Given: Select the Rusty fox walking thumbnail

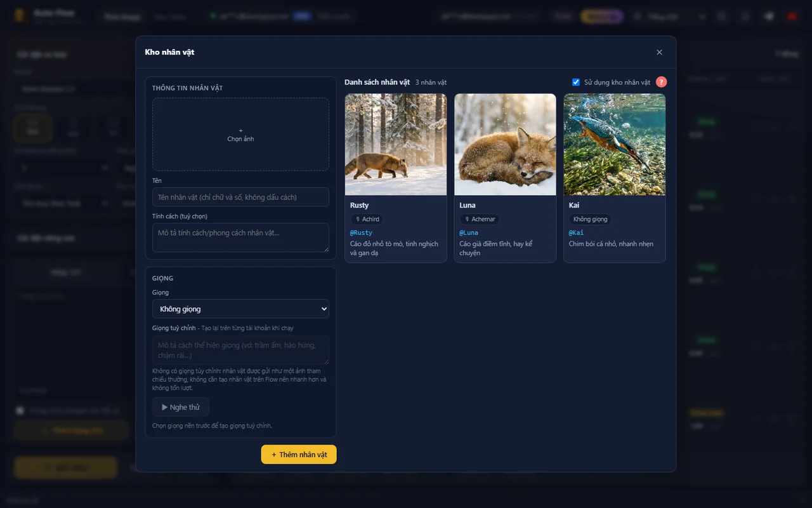Looking at the screenshot, I should click(396, 145).
